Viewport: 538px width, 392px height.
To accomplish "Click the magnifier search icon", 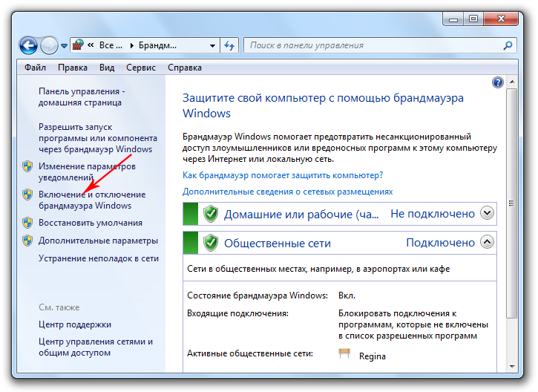I will coord(508,45).
